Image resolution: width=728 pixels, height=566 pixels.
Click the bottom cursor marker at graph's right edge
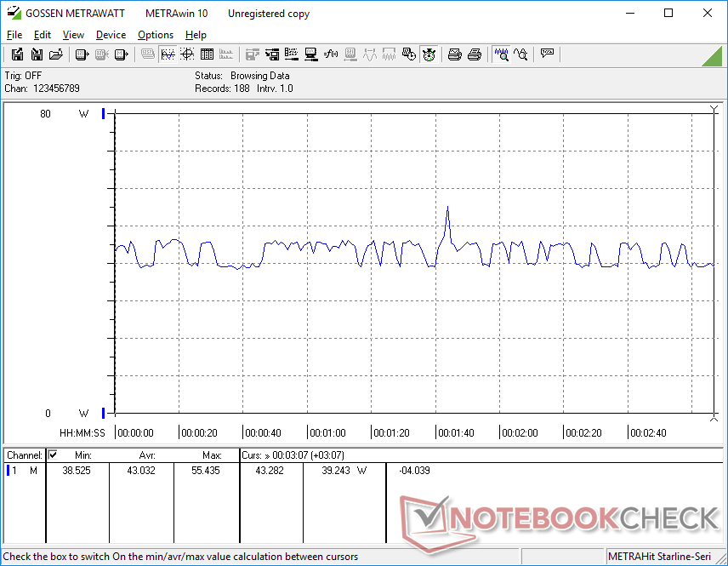714,417
